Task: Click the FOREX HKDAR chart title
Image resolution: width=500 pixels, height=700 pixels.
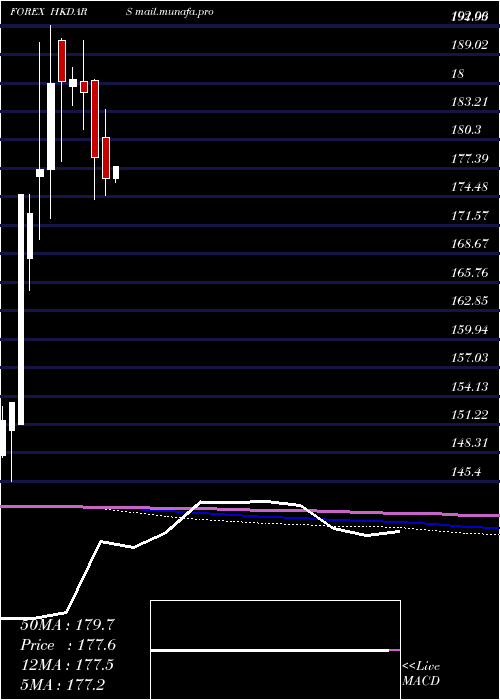Action: [x=48, y=12]
